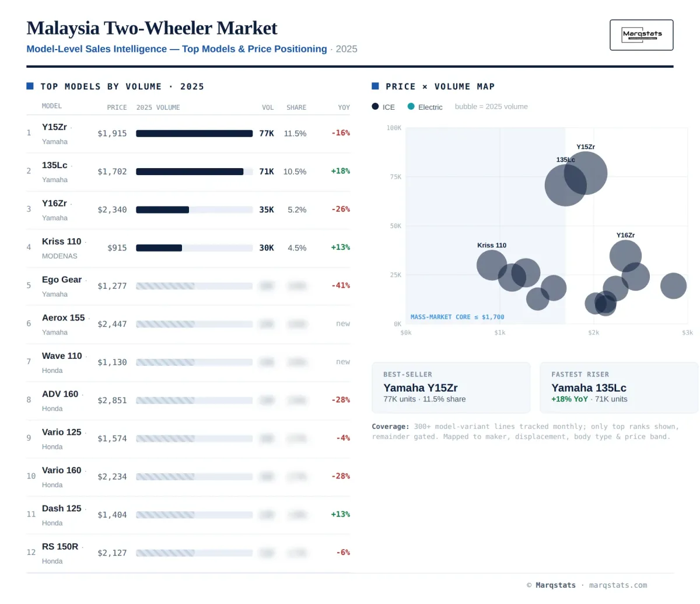
Task: Click the Dash 125 model name
Action: coord(61,508)
